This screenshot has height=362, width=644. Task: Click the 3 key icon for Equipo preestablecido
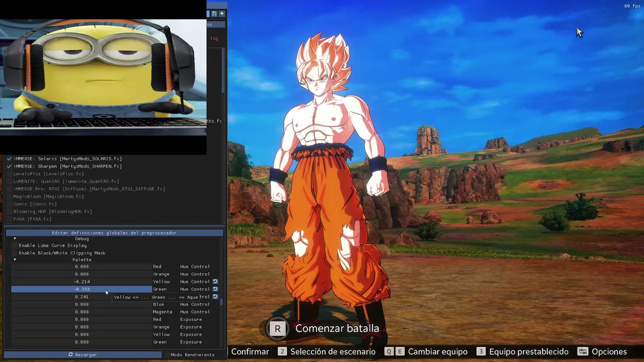click(x=481, y=351)
